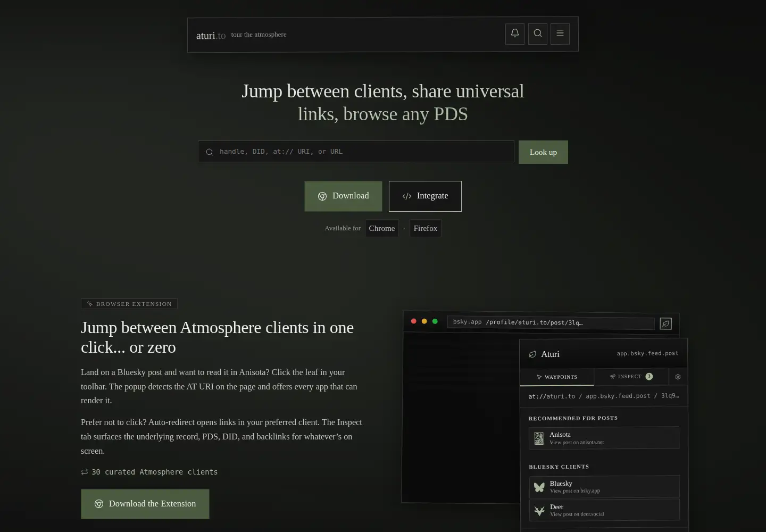Open the notifications bell icon
766x532 pixels.
coord(515,34)
